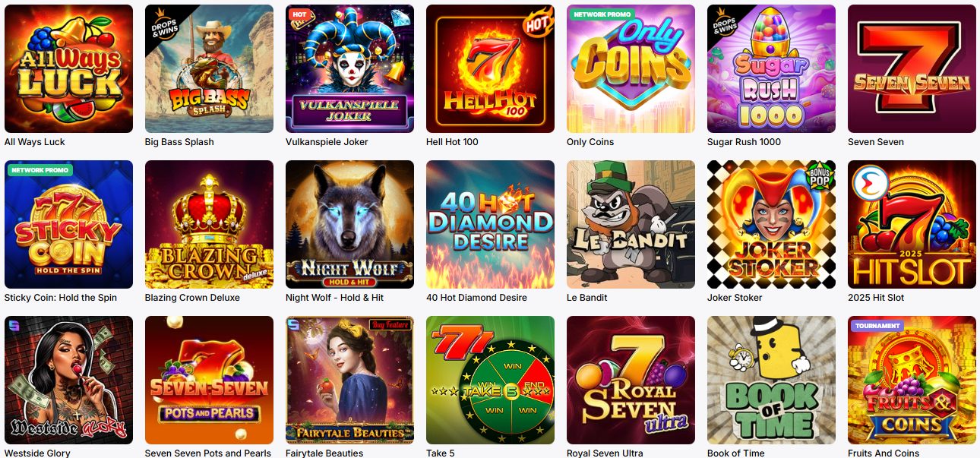Click the Seven Seven Pots and Pearls label

click(208, 453)
